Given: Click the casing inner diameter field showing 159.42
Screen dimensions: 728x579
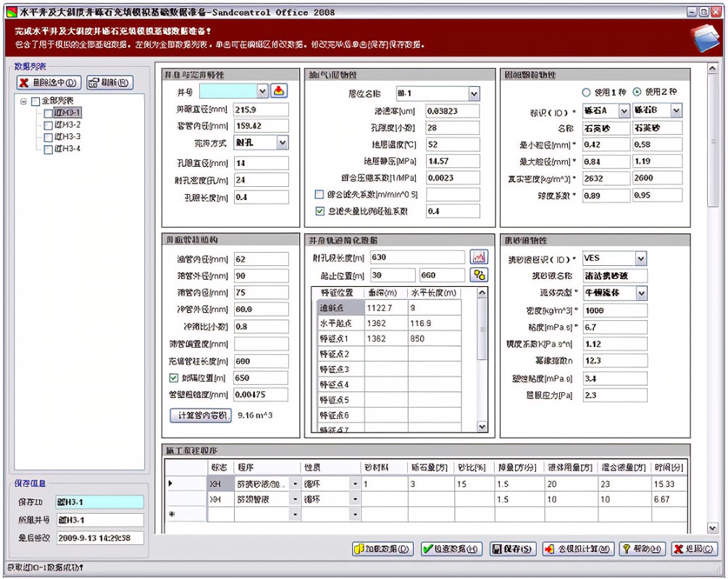Looking at the screenshot, I should point(261,126).
